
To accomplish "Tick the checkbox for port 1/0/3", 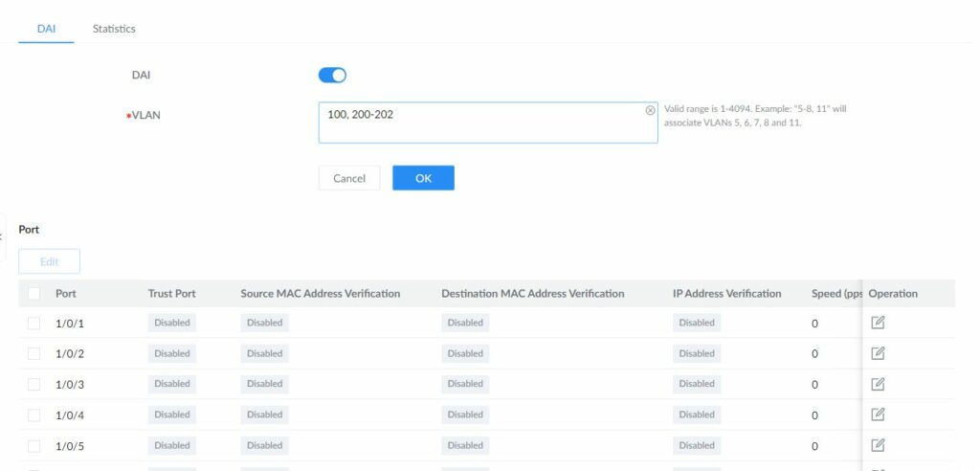I will tap(33, 385).
